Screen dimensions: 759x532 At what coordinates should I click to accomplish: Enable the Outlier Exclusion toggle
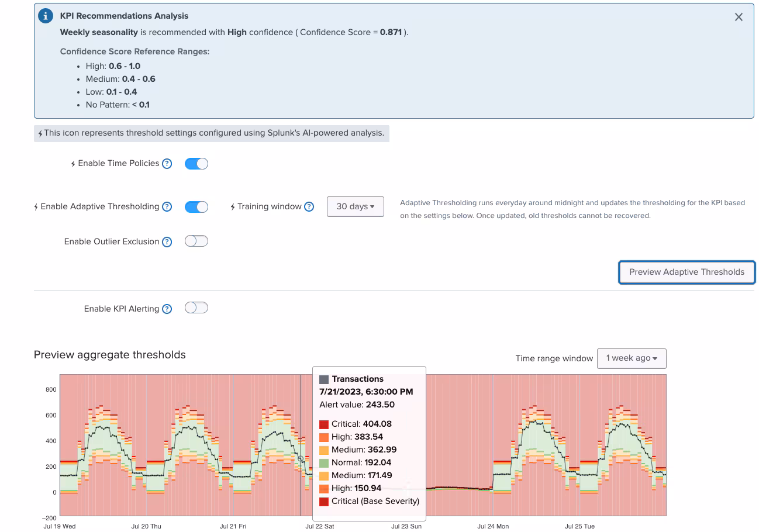[x=196, y=241]
